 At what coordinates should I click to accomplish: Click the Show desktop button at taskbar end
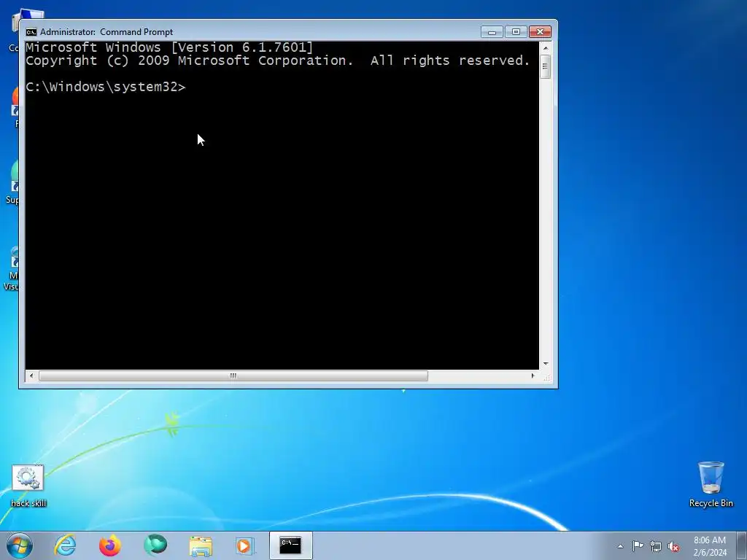coord(742,545)
